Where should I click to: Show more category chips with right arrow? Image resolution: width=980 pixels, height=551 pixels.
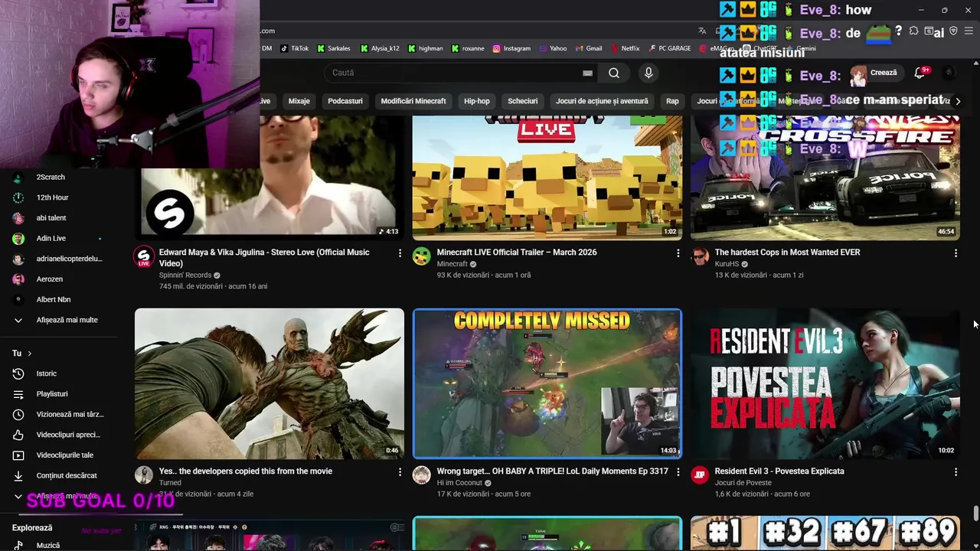click(958, 101)
